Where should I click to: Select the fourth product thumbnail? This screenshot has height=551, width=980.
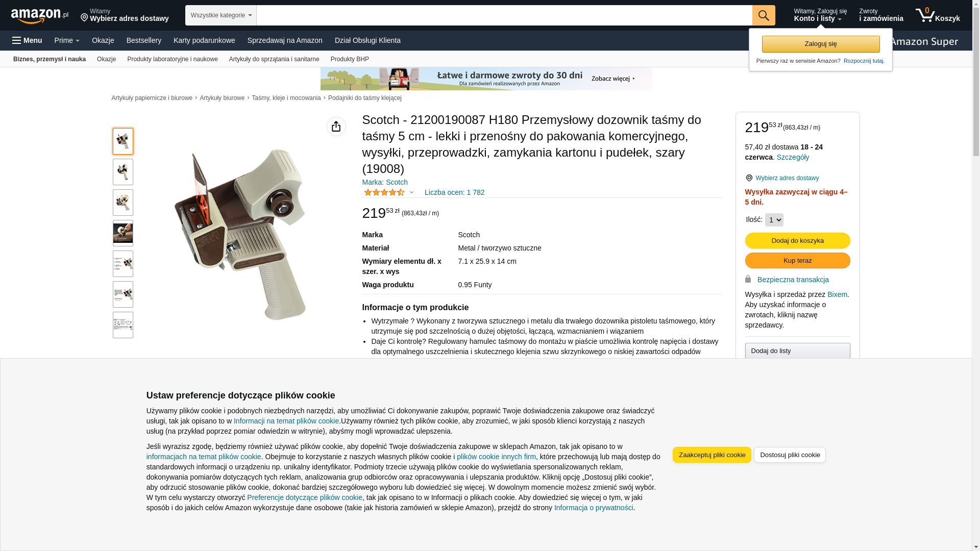[123, 233]
